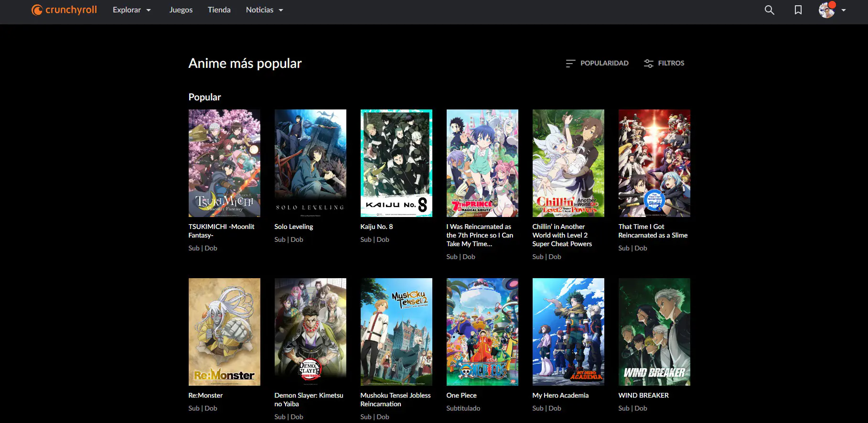The image size is (868, 423).
Task: Select the Kaiju No. 8 poster
Action: (x=396, y=163)
